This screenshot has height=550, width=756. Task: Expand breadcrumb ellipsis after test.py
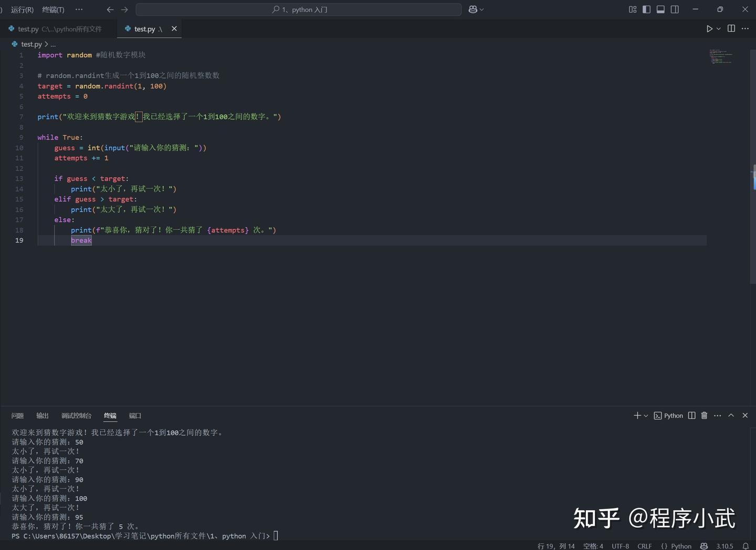(x=53, y=44)
